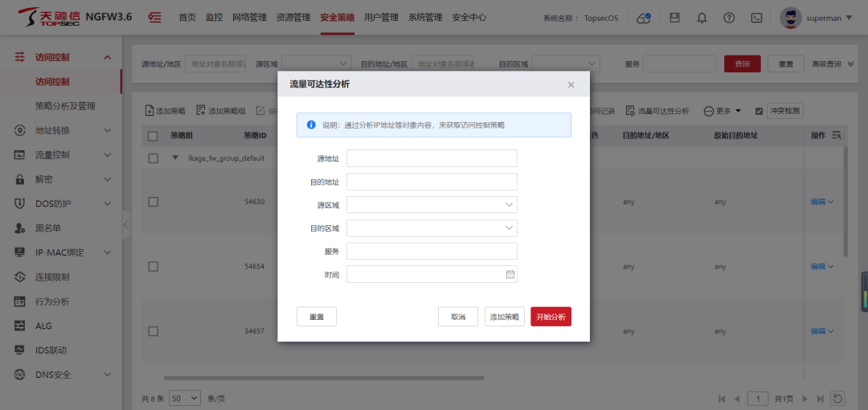
Task: Open the page size 50 dropdown
Action: 184,398
